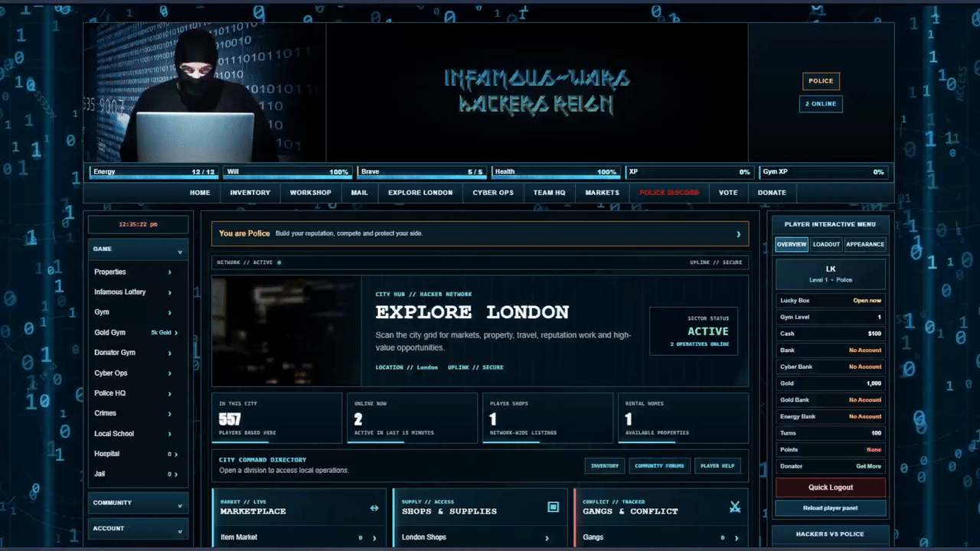Click the Explore London city thumbnail
Viewport: 980px width, 551px height.
click(286, 331)
